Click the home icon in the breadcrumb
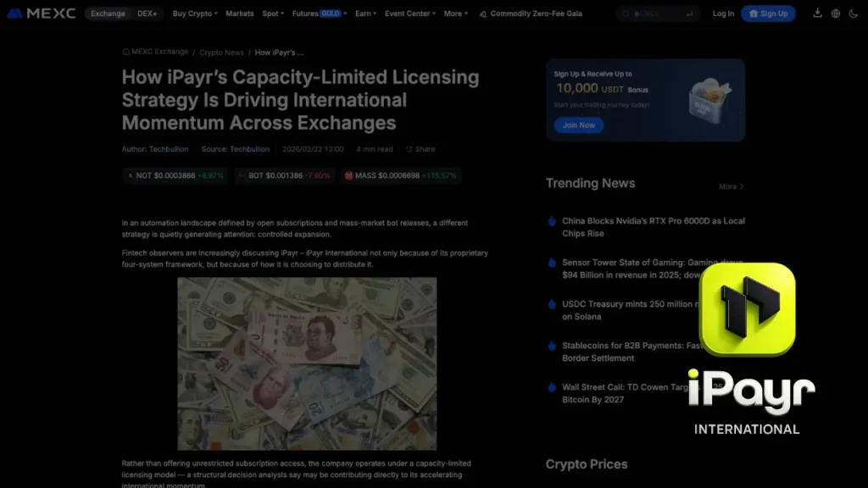Viewport: 868px width, 488px height. [125, 52]
